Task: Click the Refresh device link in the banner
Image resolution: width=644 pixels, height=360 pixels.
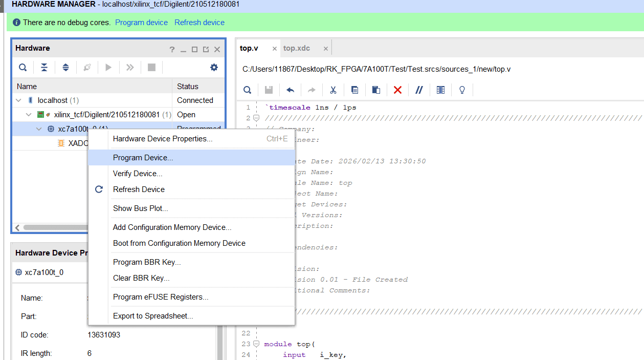Action: tap(199, 23)
